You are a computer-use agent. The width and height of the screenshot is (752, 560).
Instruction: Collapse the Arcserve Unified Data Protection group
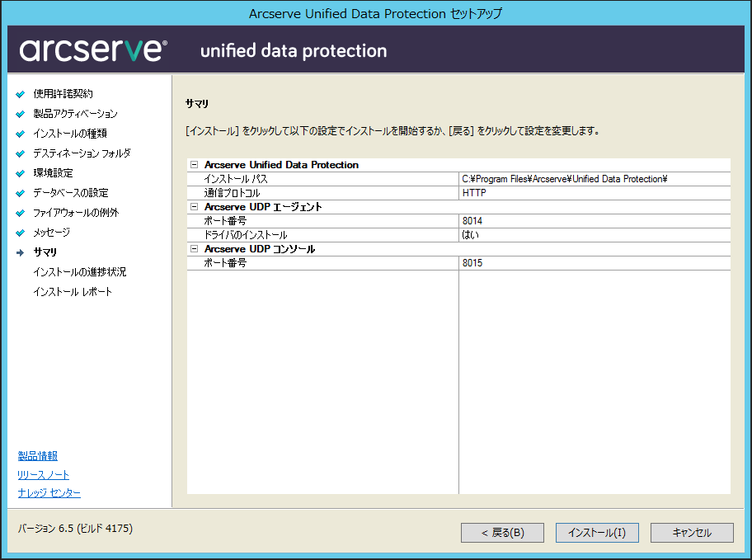195,165
